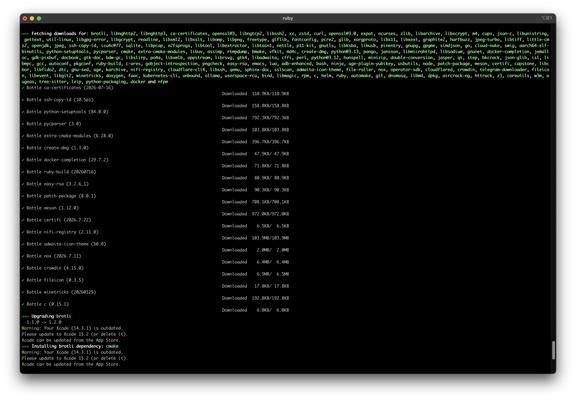Click the keyboard shortcut indicator in title bar

coord(546,18)
